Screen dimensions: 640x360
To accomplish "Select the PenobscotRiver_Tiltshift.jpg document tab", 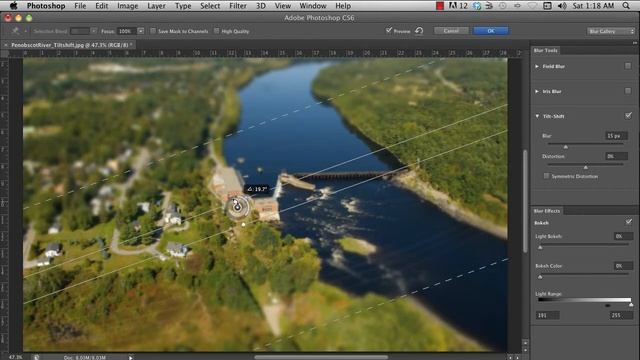I will [x=70, y=45].
